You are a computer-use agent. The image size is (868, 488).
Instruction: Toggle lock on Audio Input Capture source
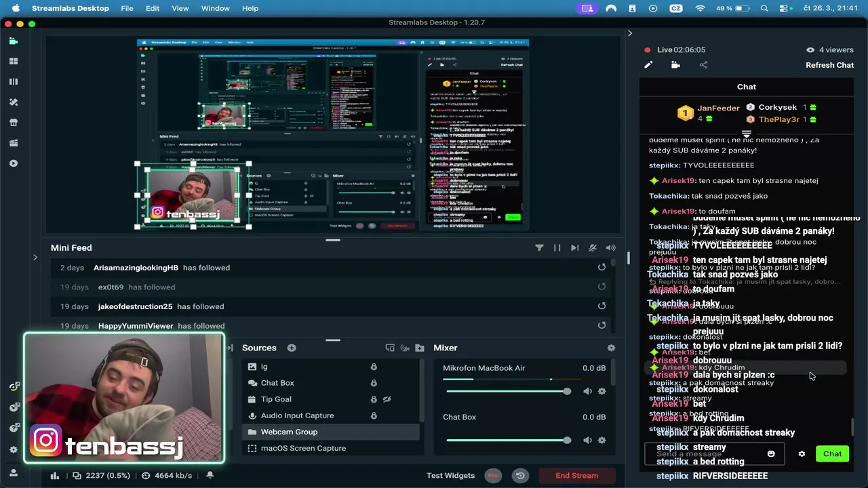tap(374, 415)
